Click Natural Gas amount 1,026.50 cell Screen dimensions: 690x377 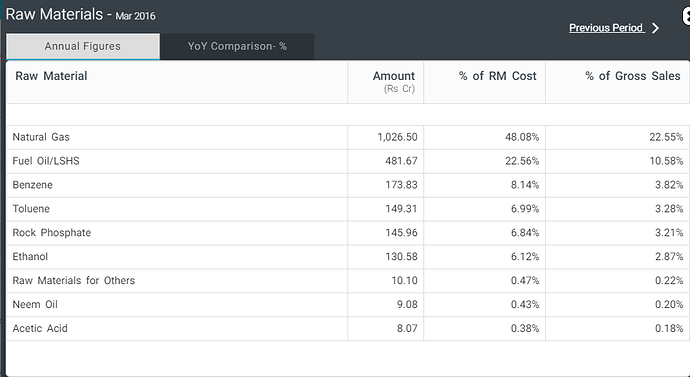[x=385, y=137]
